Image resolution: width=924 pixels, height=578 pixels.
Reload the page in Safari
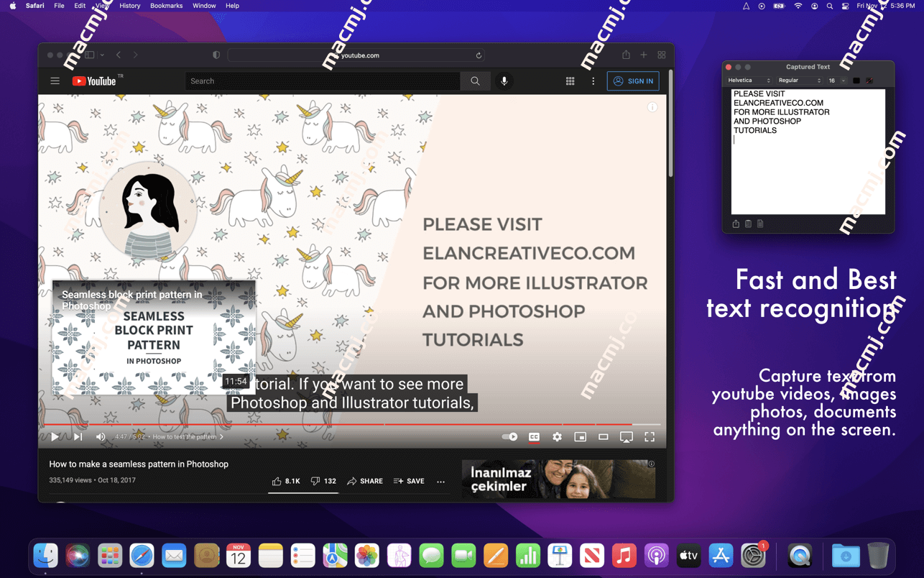tap(479, 55)
